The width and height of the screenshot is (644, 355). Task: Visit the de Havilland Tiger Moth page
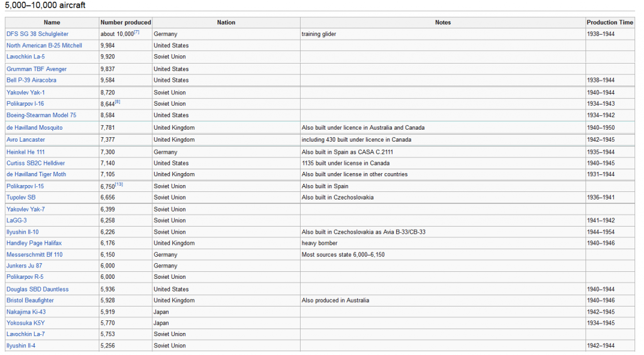pyautogui.click(x=36, y=174)
